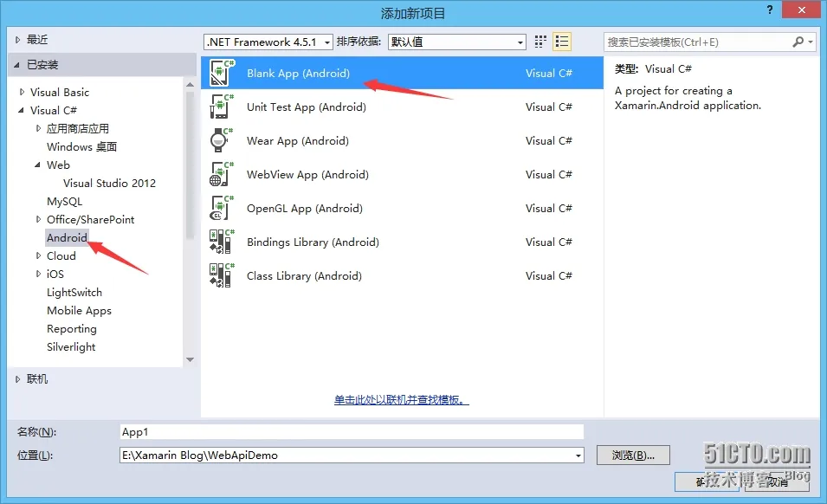This screenshot has width=827, height=504.
Task: Click the online template search link
Action: [x=401, y=400]
